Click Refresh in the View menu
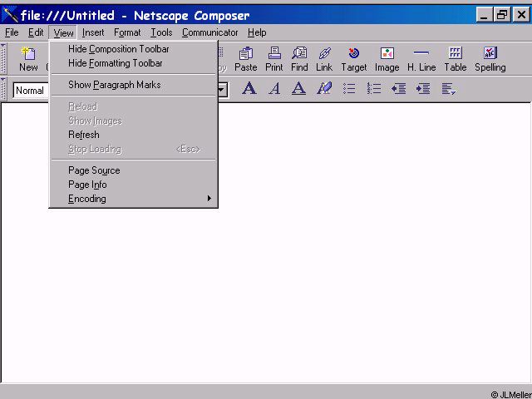This screenshot has width=532, height=399. [x=133, y=135]
